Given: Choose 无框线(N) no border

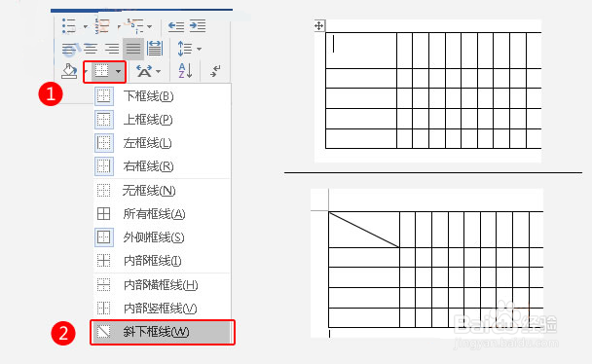Looking at the screenshot, I should pos(163,191).
